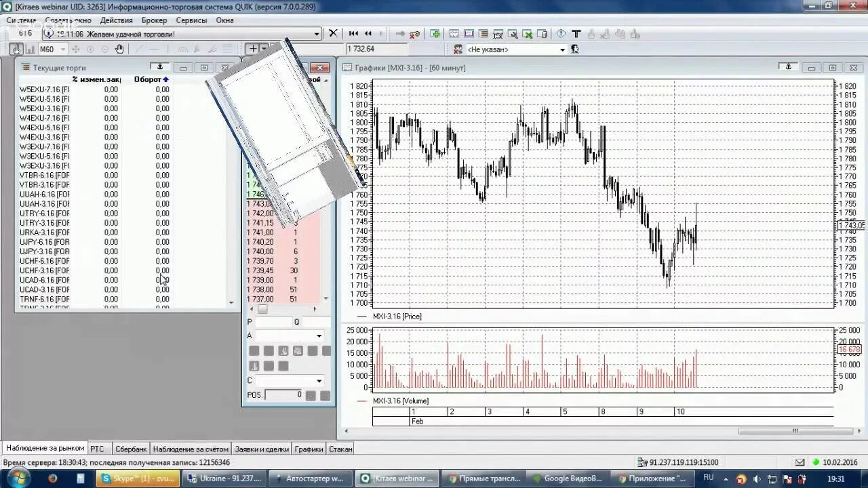Switch to Заявки и сделки tab

point(262,449)
